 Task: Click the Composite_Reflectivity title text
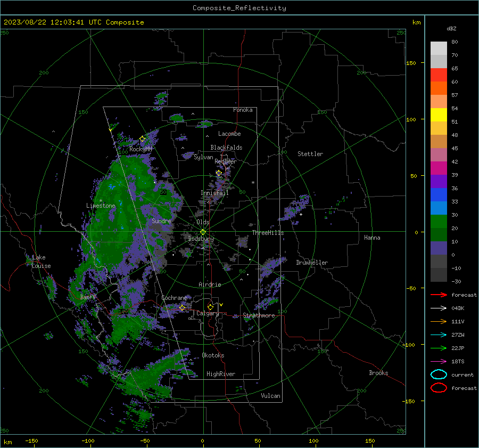[240, 8]
